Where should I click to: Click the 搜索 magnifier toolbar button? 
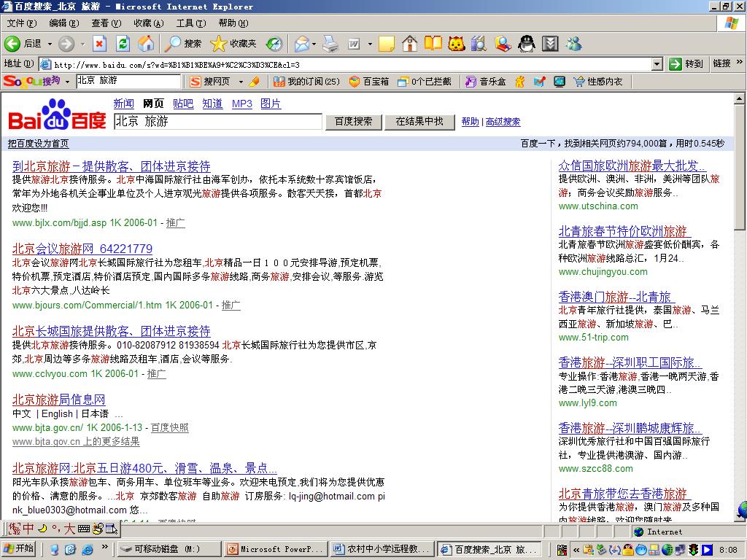click(x=183, y=44)
